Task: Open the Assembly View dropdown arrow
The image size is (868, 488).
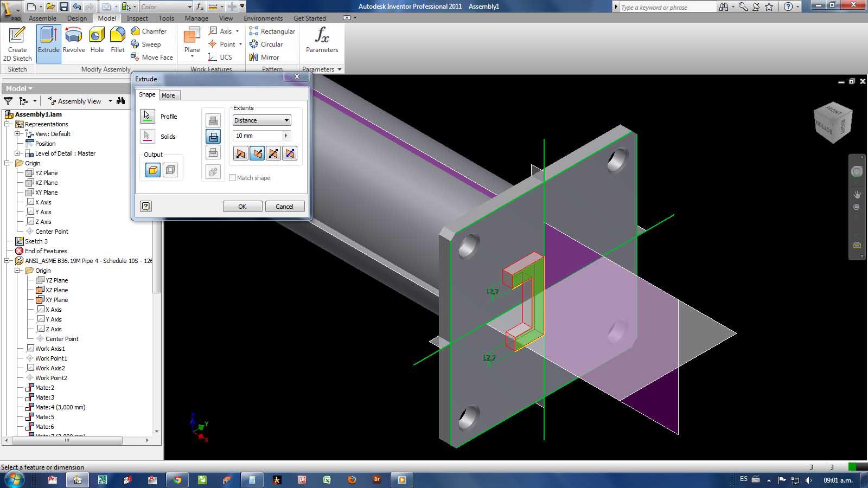Action: (110, 101)
